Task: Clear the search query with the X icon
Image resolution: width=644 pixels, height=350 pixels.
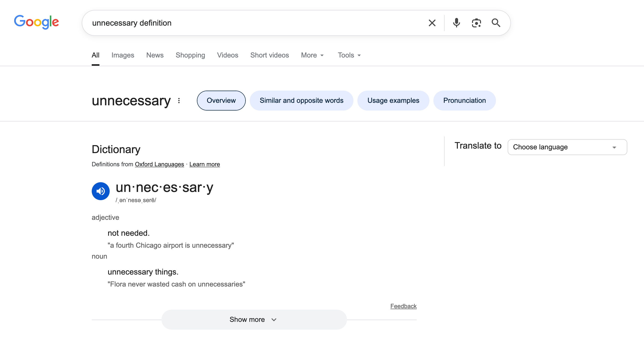Action: click(x=432, y=23)
